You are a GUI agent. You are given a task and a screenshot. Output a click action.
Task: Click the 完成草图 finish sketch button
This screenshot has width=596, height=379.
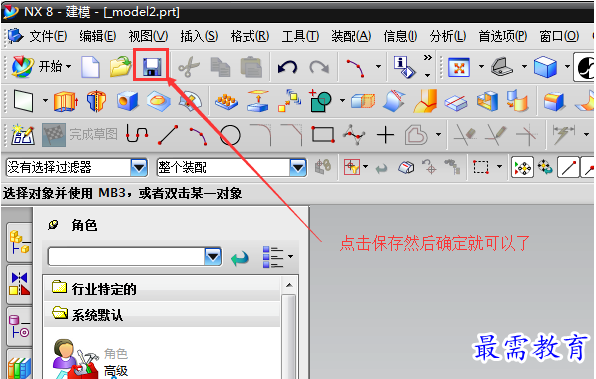80,135
